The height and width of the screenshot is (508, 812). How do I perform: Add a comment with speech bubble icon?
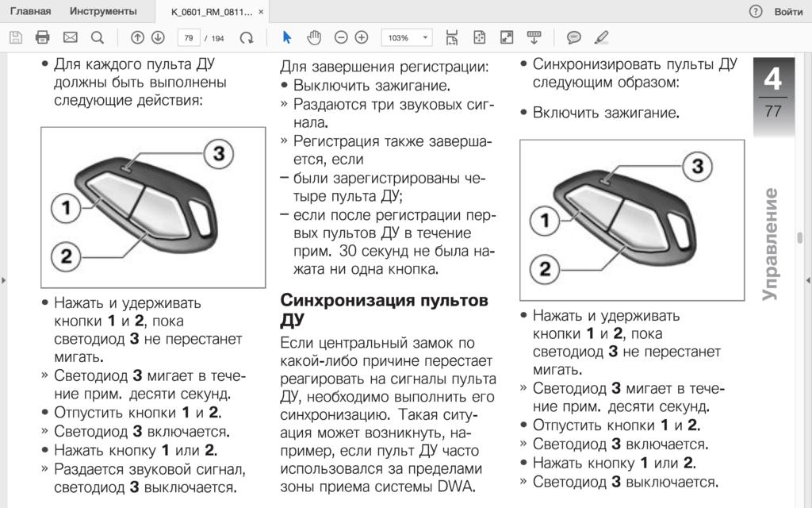click(574, 37)
